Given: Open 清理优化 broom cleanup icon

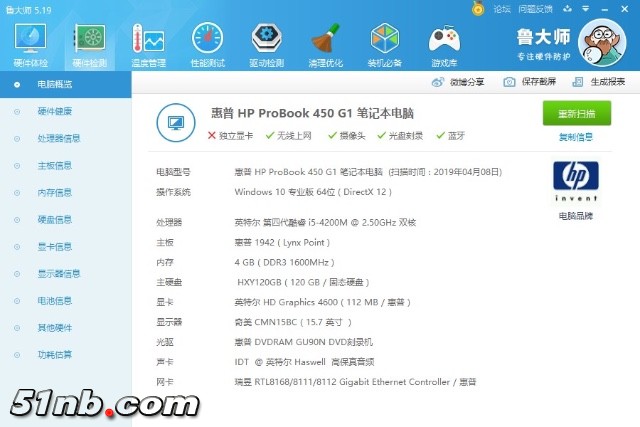Looking at the screenshot, I should (x=324, y=42).
